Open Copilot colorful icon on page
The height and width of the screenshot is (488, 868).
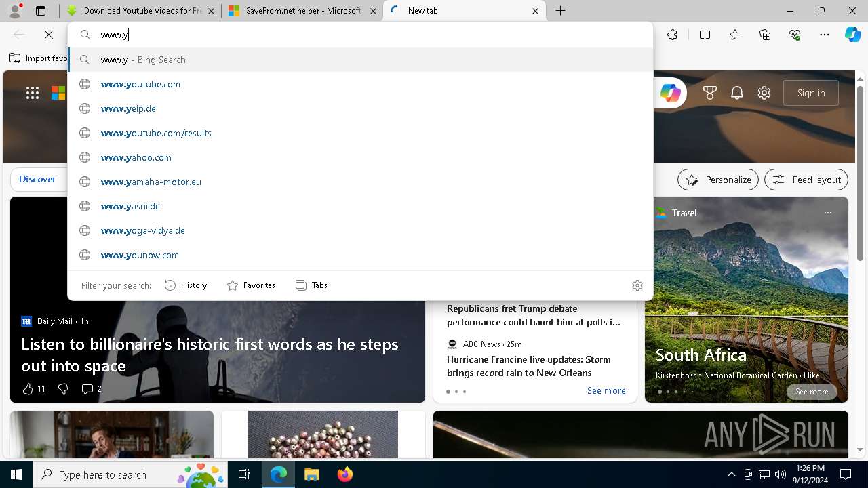671,93
